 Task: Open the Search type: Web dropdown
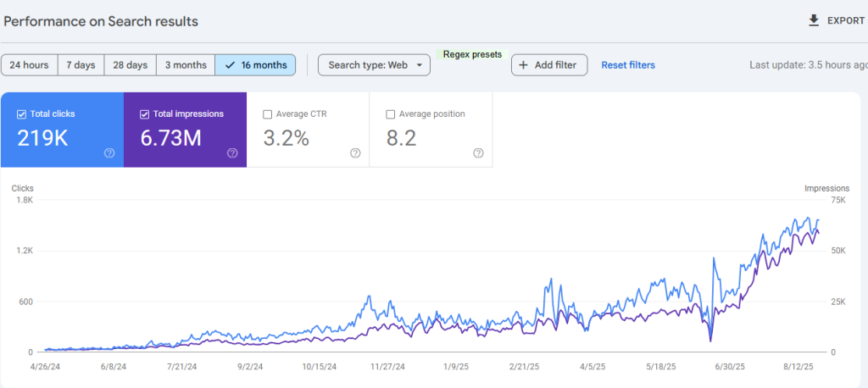tap(374, 65)
